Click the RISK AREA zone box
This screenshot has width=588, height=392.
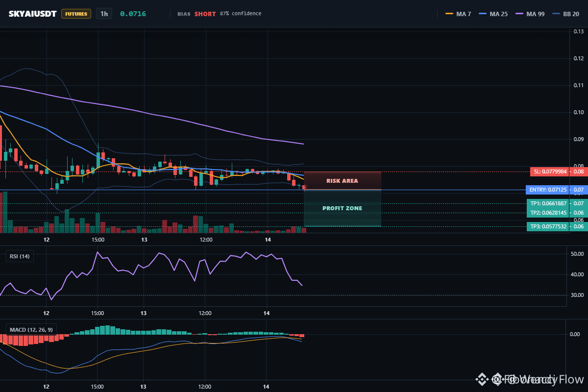point(343,181)
